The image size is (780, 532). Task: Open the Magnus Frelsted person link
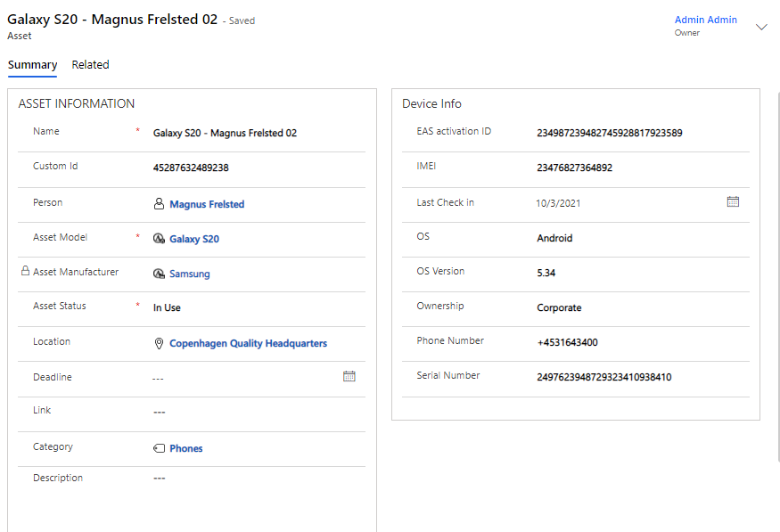(x=207, y=204)
